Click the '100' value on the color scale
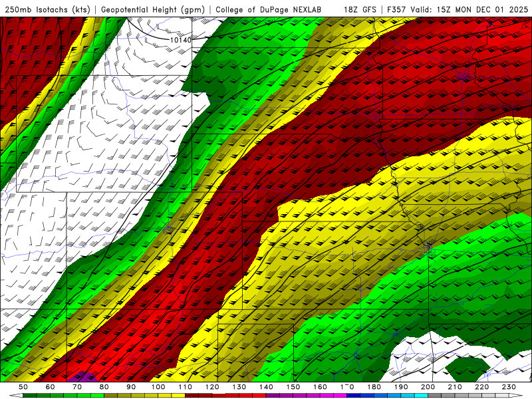Viewport: 532px width, 399px height. [x=158, y=387]
